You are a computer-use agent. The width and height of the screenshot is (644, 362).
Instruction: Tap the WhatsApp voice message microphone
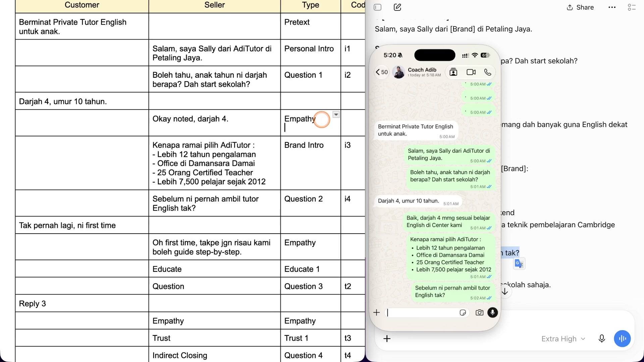click(493, 313)
